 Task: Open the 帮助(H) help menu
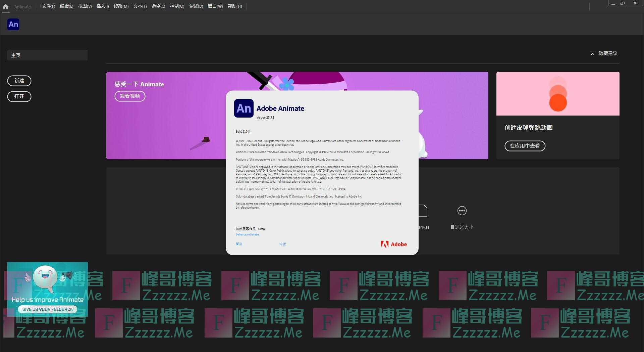coord(234,6)
